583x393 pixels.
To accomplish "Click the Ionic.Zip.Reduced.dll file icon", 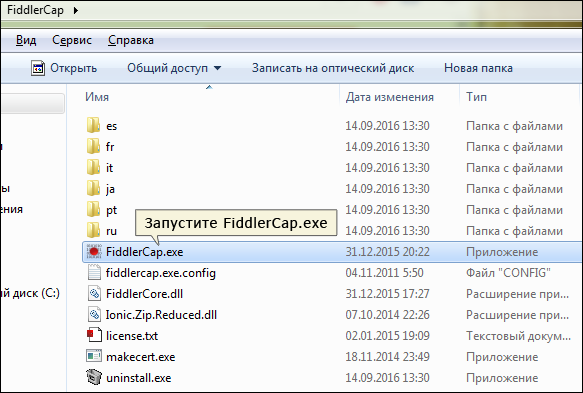I will point(94,315).
